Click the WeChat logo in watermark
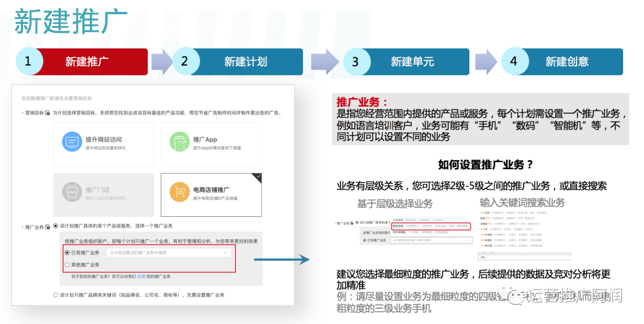Image resolution: width=644 pixels, height=324 pixels. click(512, 295)
